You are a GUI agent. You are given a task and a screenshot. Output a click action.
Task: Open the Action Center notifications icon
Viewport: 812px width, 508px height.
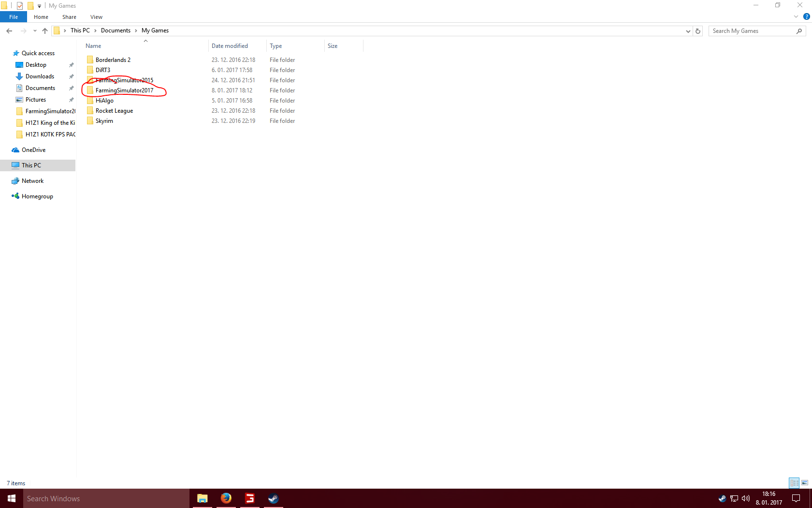796,498
